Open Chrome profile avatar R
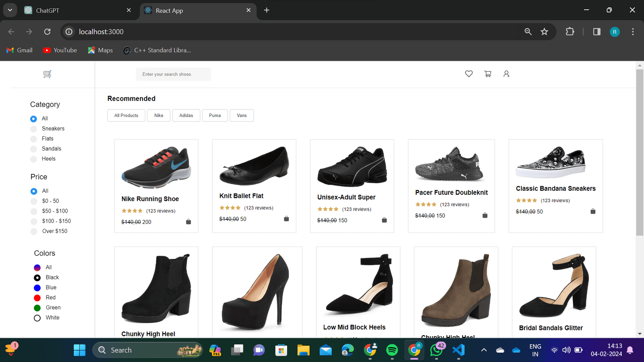Image resolution: width=644 pixels, height=362 pixels. point(615,32)
